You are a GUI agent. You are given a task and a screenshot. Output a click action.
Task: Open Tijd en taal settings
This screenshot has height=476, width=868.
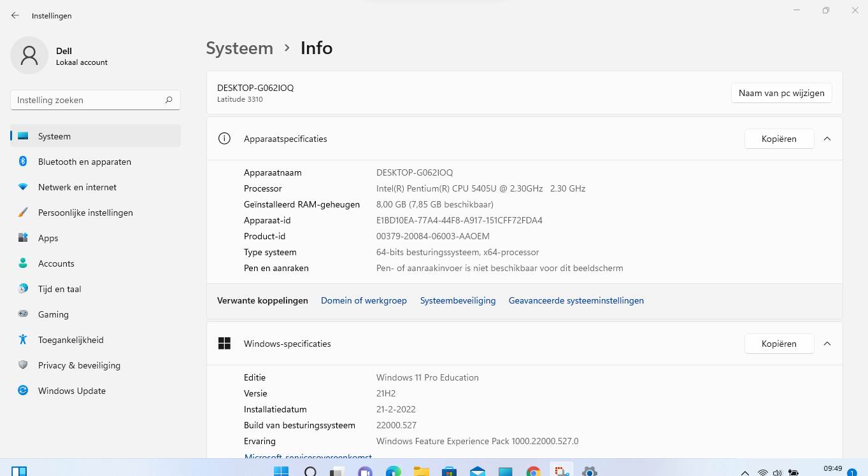[96, 289]
